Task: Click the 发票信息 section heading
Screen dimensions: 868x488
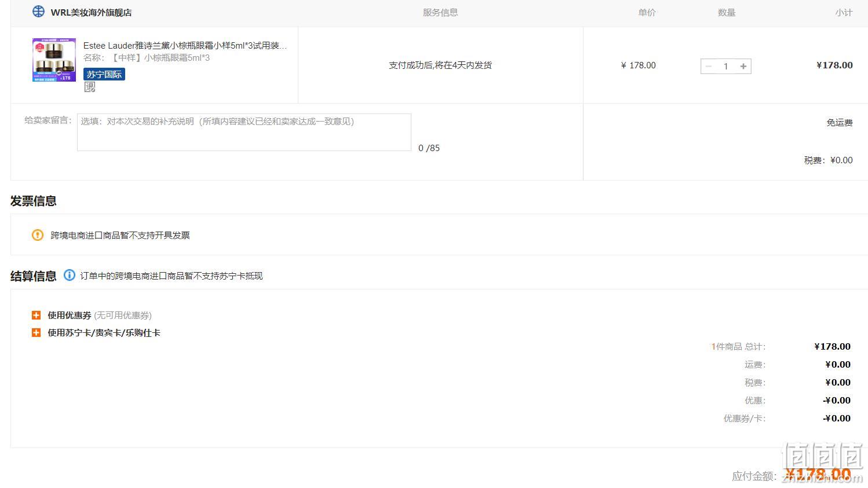Action: click(x=34, y=201)
